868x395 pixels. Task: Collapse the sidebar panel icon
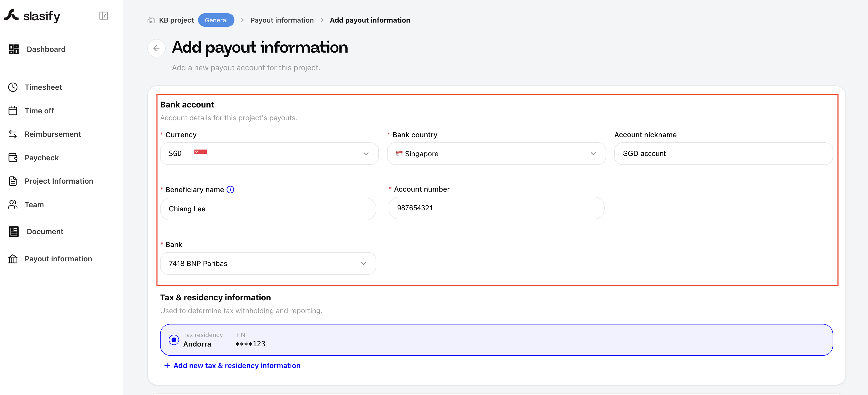pos(103,16)
